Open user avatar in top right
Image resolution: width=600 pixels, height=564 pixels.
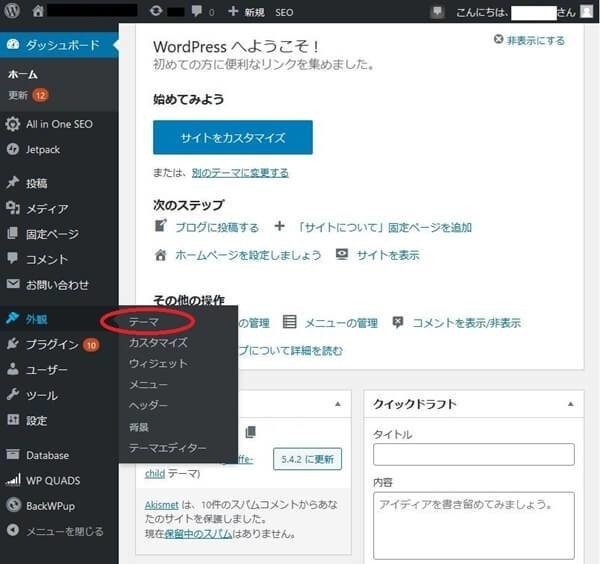[587, 11]
